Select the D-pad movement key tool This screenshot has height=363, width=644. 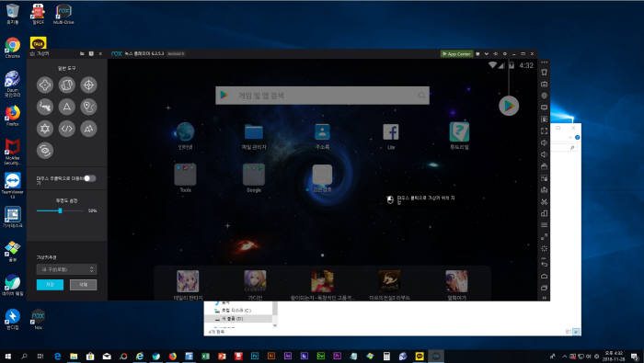tap(45, 85)
